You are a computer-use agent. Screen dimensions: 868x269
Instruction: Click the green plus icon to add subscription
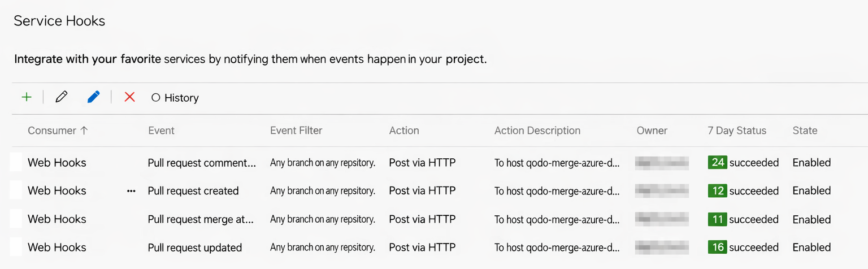coord(26,97)
